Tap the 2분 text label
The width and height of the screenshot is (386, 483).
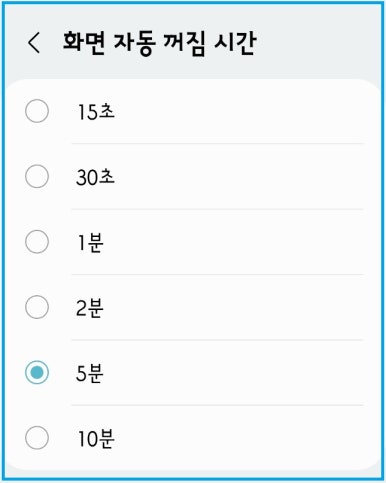click(90, 307)
